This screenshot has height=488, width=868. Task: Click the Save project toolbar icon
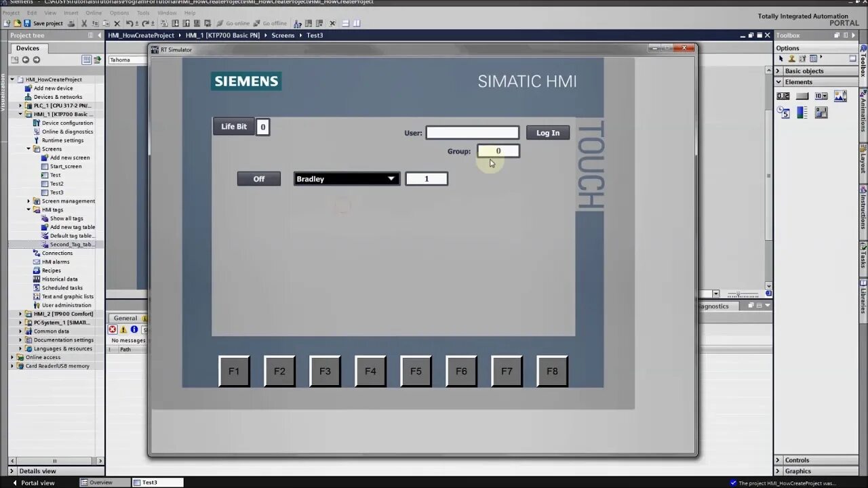27,23
